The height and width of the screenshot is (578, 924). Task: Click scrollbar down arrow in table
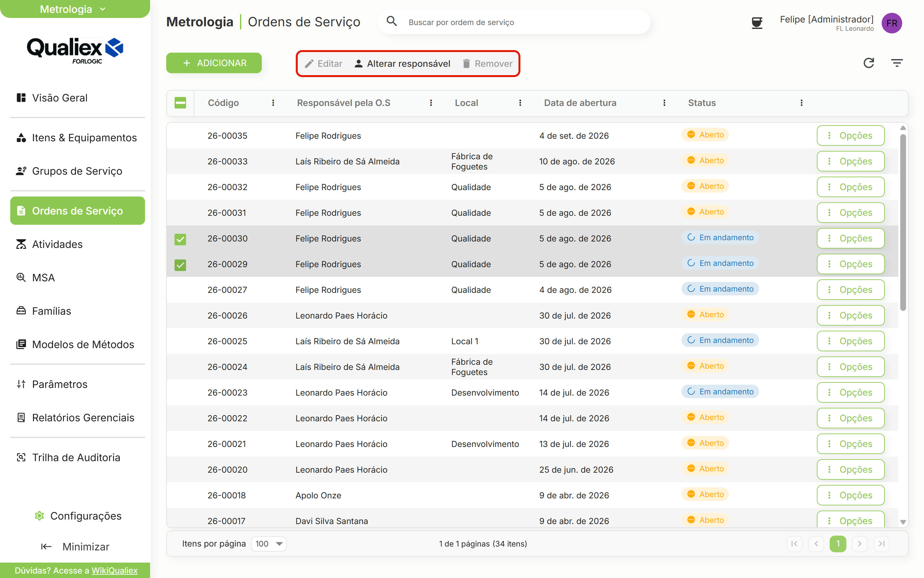(x=903, y=522)
